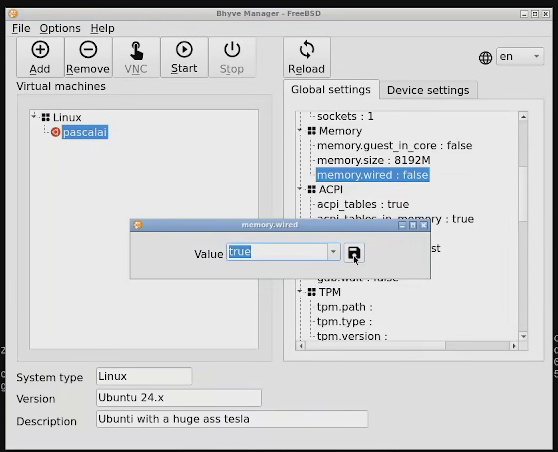Select the memory.size : 8192M entry
Viewport: 558px width, 452px height.
(x=373, y=160)
